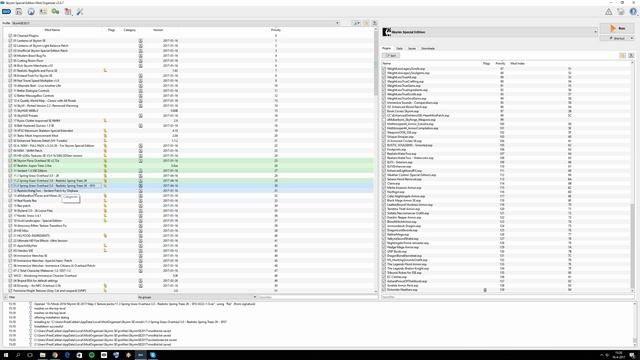
Task: Sort mod list by the Version column header
Action: (x=158, y=30)
